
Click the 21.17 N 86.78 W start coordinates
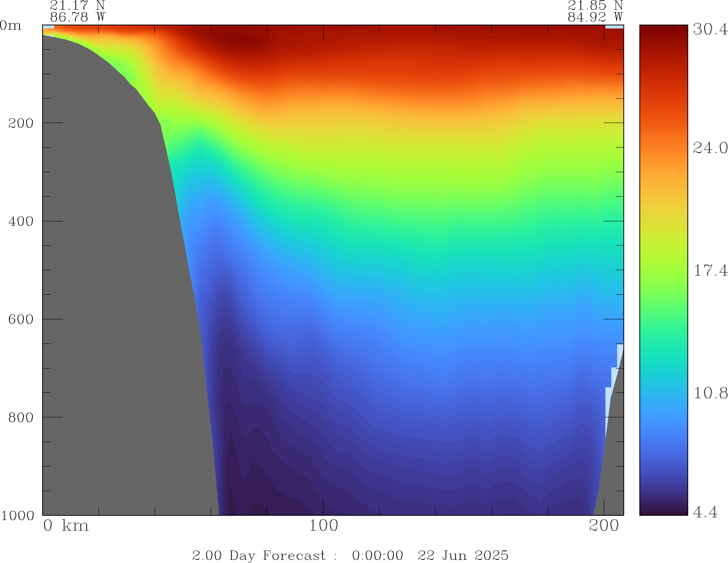click(x=78, y=11)
